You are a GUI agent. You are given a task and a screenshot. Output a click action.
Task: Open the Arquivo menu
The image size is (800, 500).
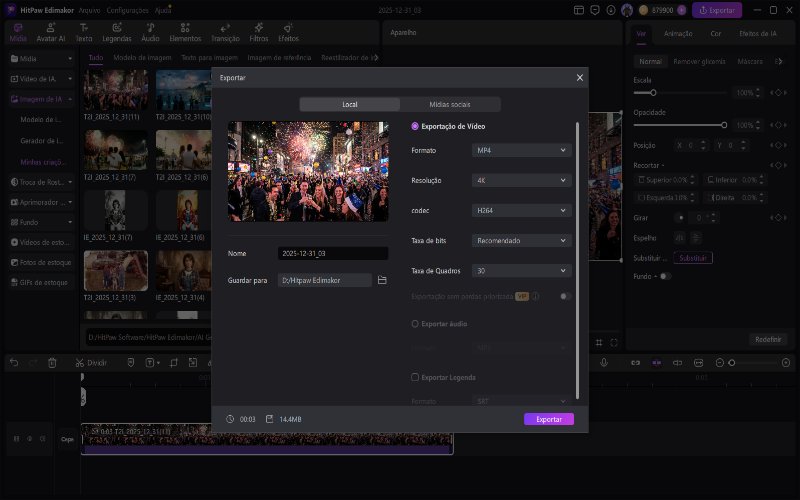pos(89,10)
